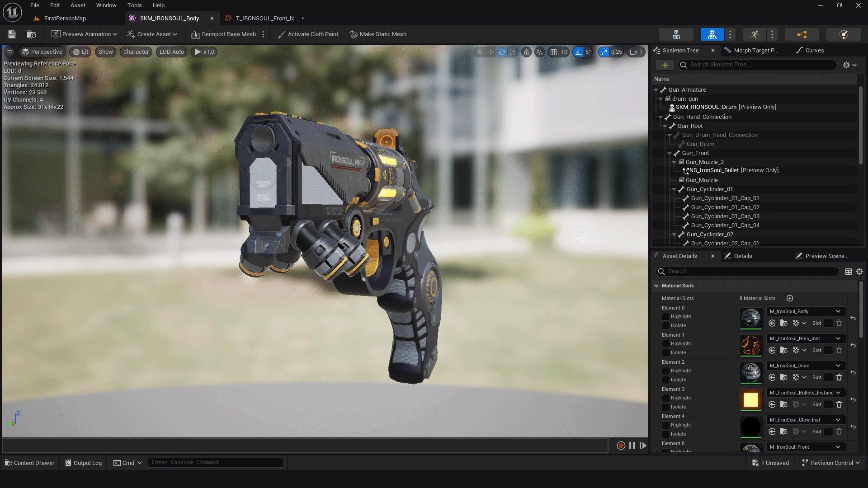Click the record button below the viewport

pos(621,446)
